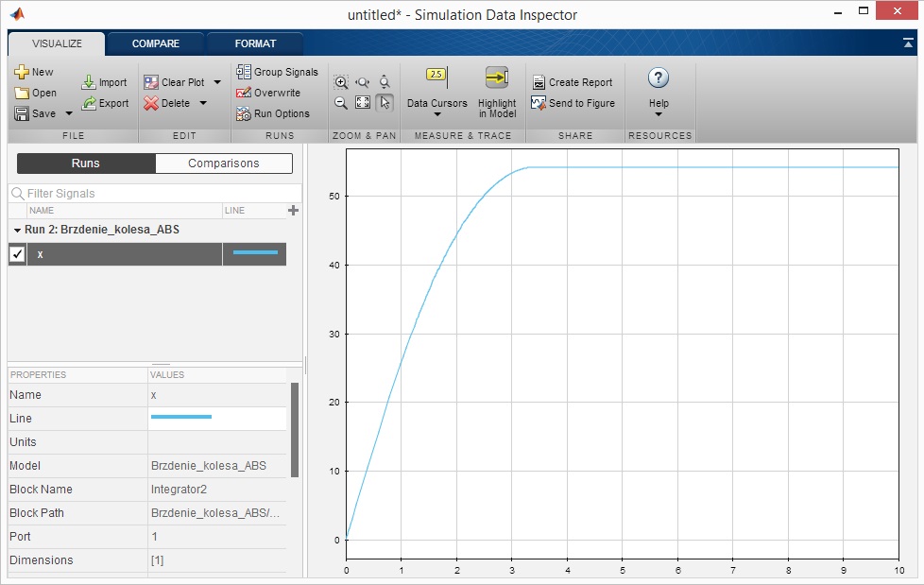Import data into the inspector
The height and width of the screenshot is (585, 924).
tap(104, 82)
